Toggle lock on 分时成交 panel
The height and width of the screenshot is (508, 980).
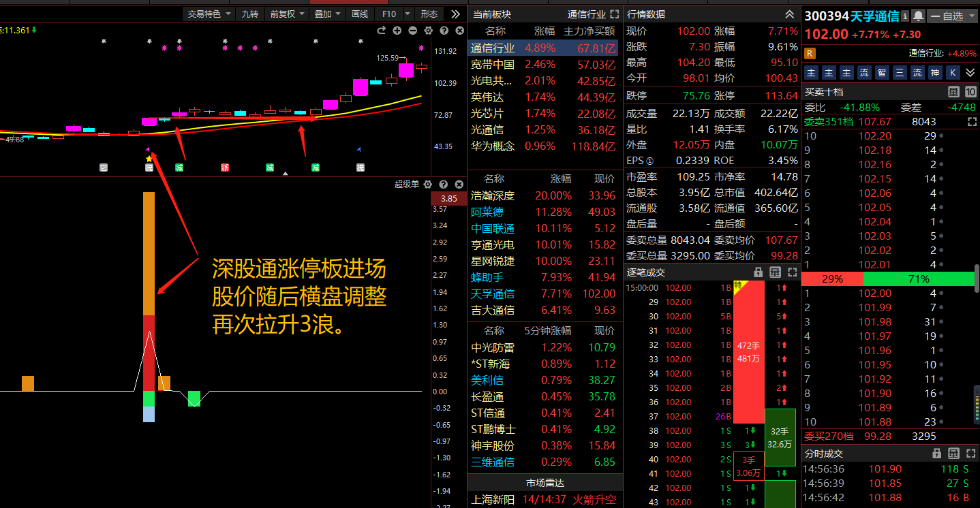[x=937, y=454]
